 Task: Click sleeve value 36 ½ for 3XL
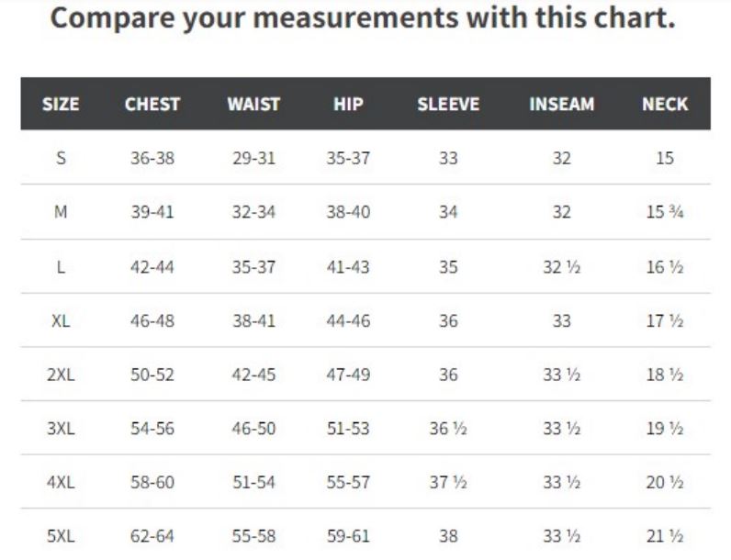(x=448, y=428)
